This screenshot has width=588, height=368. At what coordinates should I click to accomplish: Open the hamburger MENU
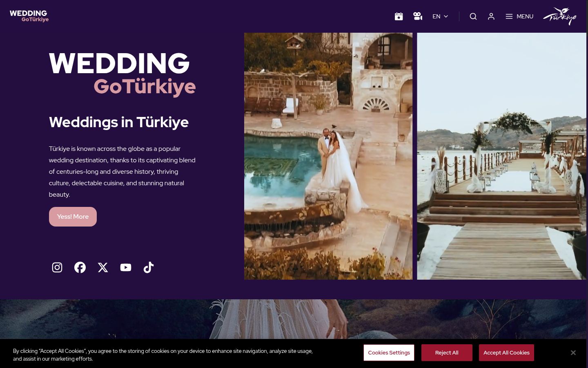[519, 16]
